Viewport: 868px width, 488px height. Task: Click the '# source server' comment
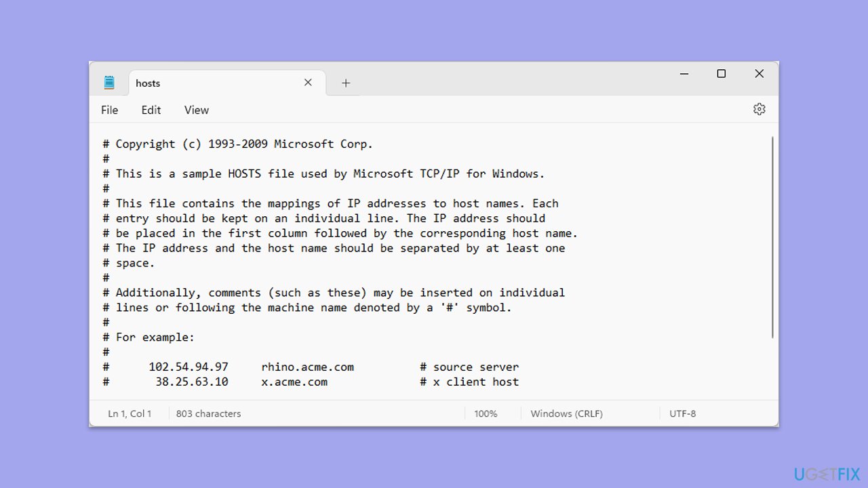pyautogui.click(x=469, y=367)
